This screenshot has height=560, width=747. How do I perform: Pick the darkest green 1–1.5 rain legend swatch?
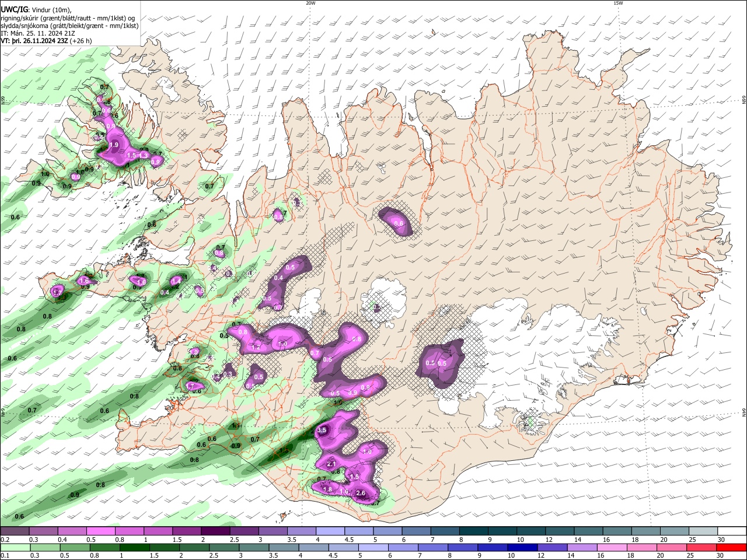135,547
